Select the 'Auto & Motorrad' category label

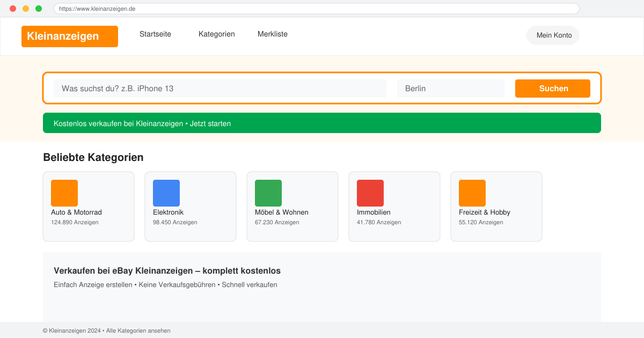click(76, 212)
